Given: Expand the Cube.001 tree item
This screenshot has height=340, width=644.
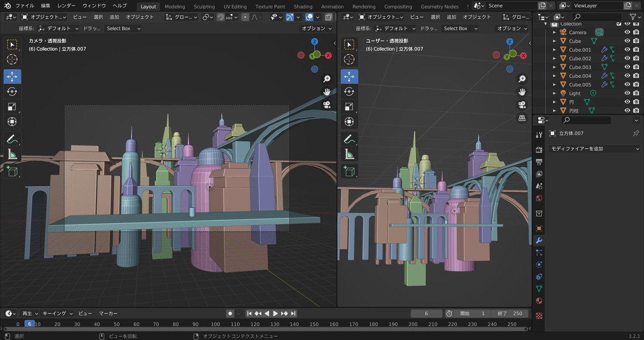Looking at the screenshot, I should (x=555, y=50).
